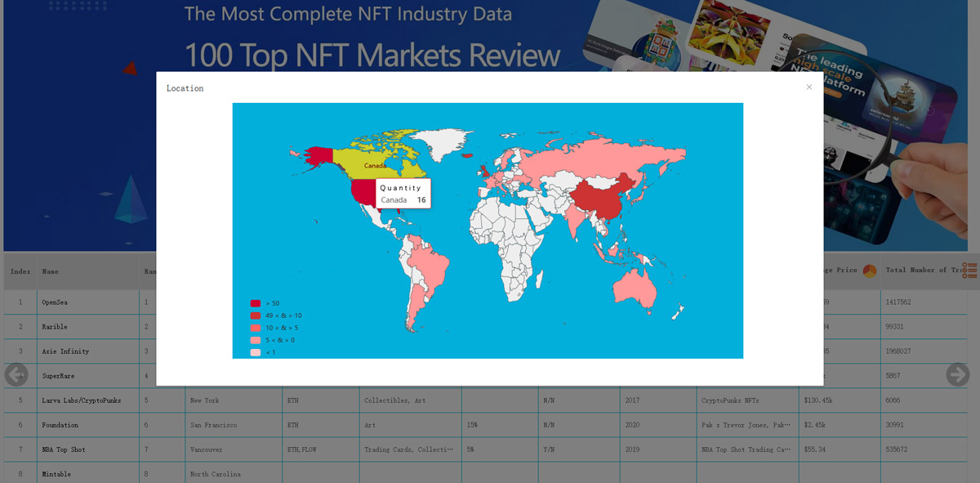Open the list icon beside Total Number header
This screenshot has height=483, width=980.
pos(969,270)
